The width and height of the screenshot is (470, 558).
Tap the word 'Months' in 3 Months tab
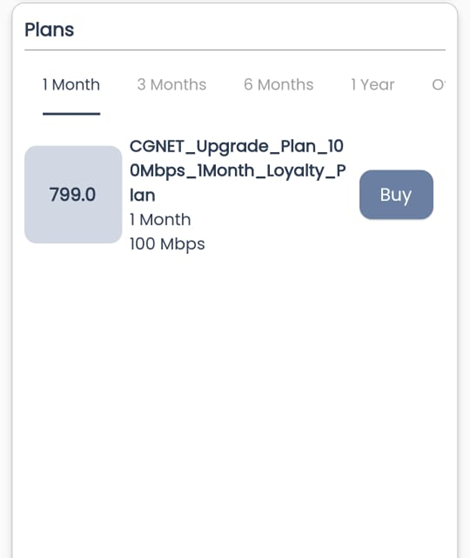178,85
